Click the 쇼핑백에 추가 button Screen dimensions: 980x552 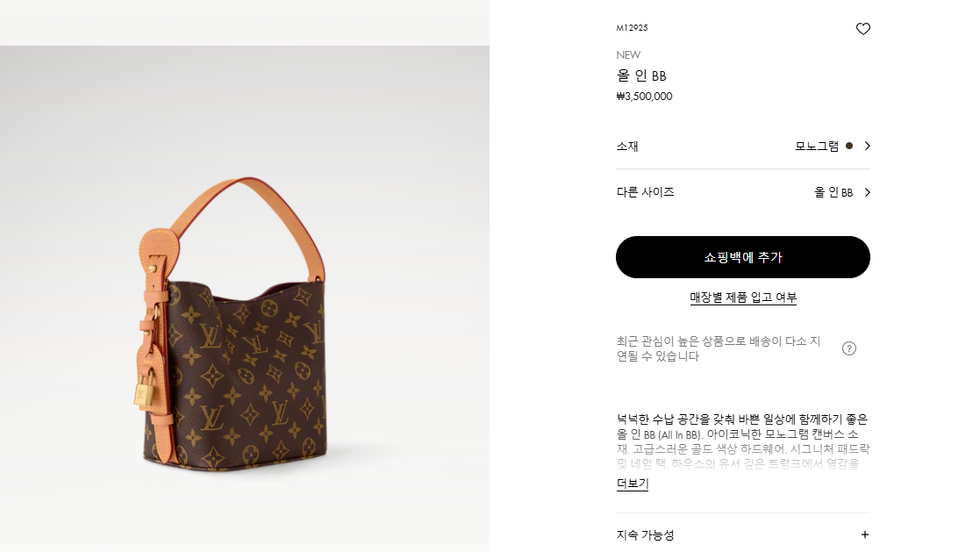point(743,257)
